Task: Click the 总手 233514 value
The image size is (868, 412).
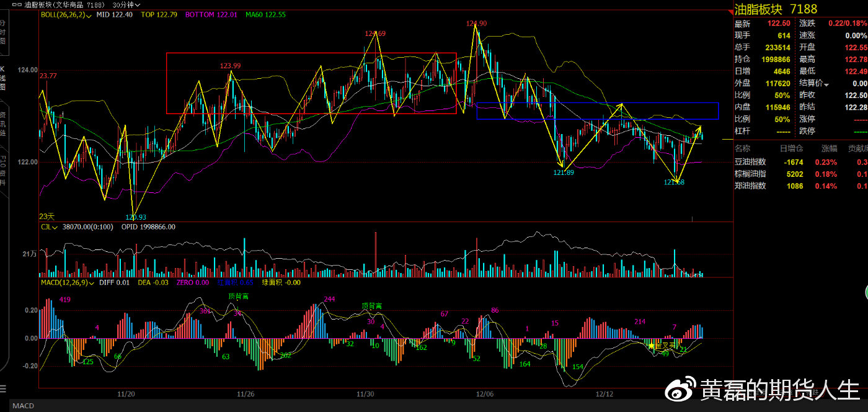Action: [x=777, y=47]
